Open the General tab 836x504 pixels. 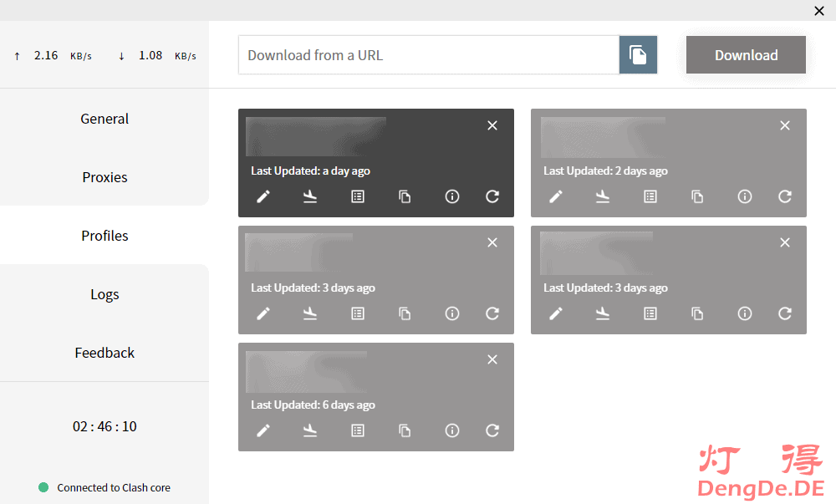(104, 119)
